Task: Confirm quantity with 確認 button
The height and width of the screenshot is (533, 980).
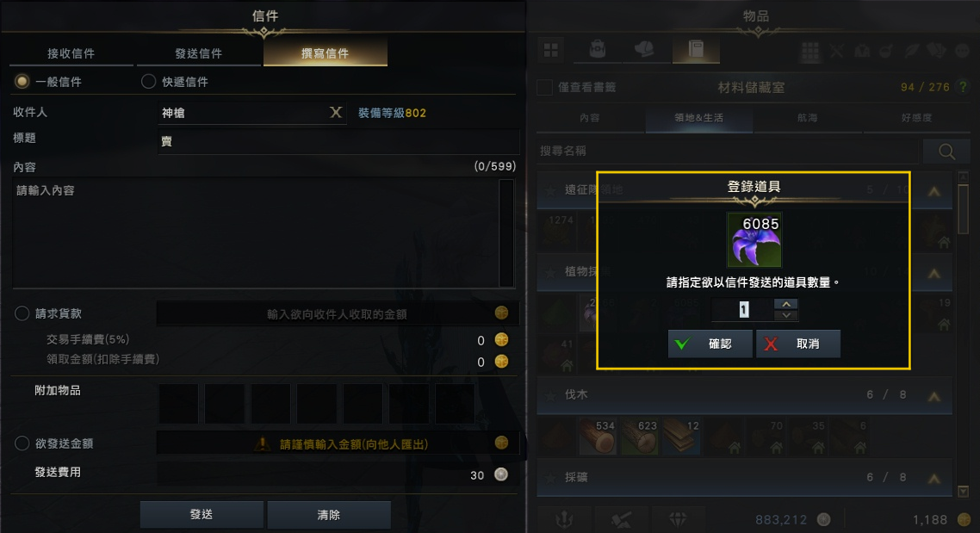Action: [x=710, y=344]
